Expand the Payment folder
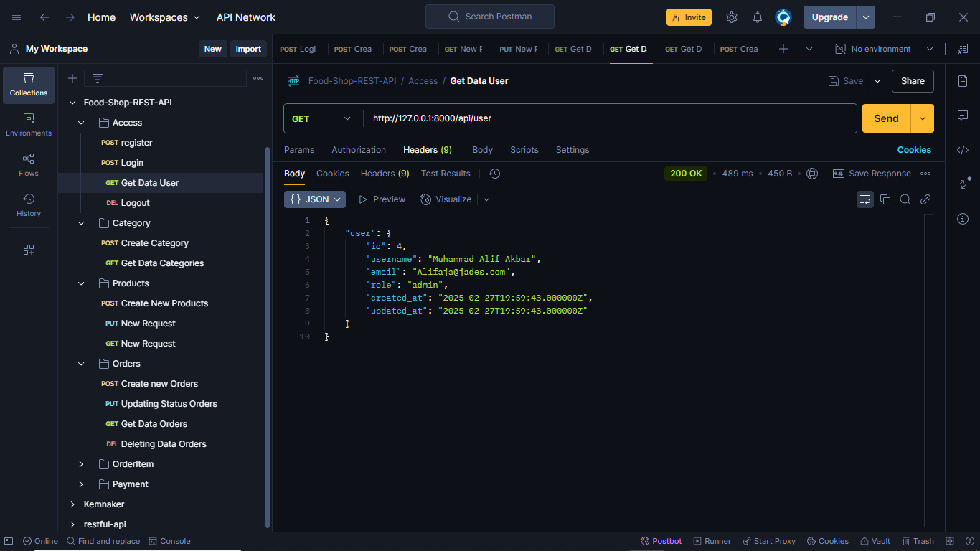980x551 pixels. pyautogui.click(x=81, y=484)
